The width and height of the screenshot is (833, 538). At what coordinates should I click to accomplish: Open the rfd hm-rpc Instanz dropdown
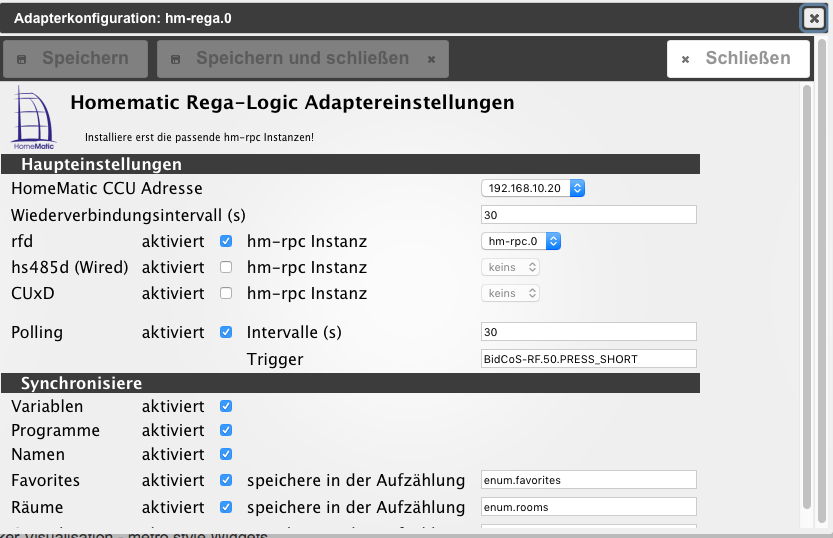[x=521, y=241]
